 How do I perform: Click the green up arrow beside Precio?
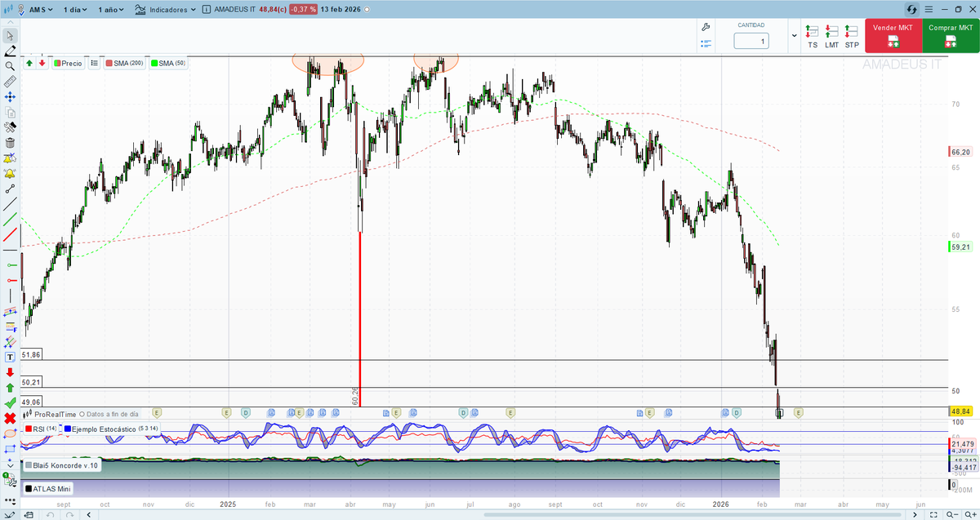(x=29, y=63)
